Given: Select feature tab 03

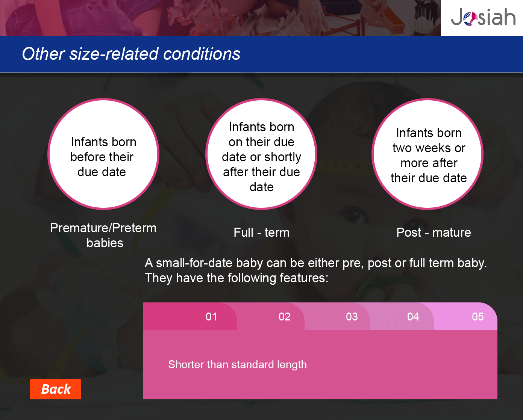Looking at the screenshot, I should click(337, 316).
